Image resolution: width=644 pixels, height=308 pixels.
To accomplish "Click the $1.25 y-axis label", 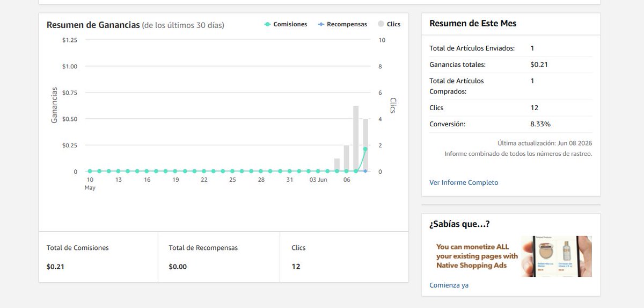I will click(x=70, y=40).
